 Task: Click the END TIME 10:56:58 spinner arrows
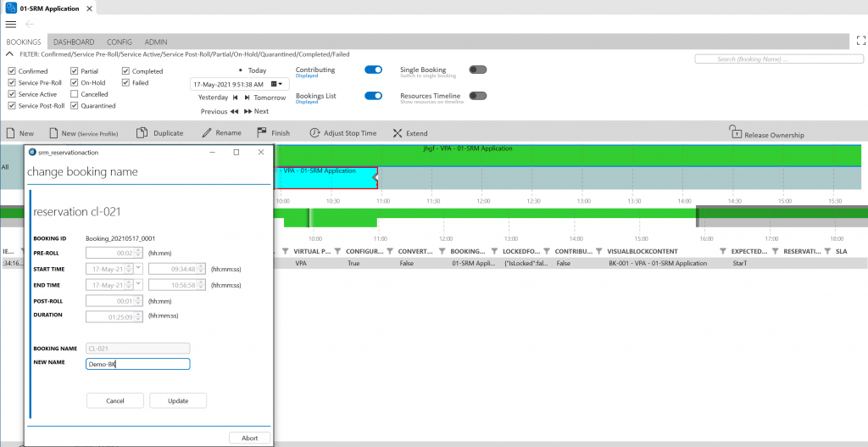(202, 285)
